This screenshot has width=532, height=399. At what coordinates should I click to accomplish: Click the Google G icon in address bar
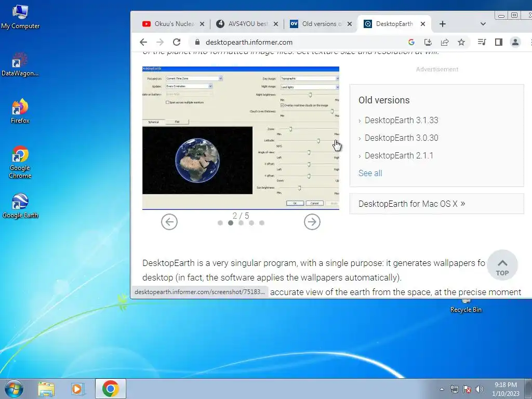click(x=411, y=42)
